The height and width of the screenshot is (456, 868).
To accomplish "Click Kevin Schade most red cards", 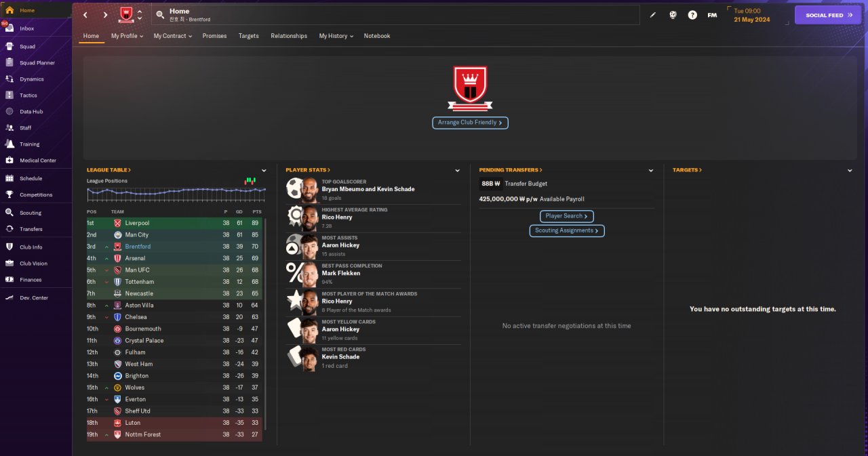I will pyautogui.click(x=373, y=357).
